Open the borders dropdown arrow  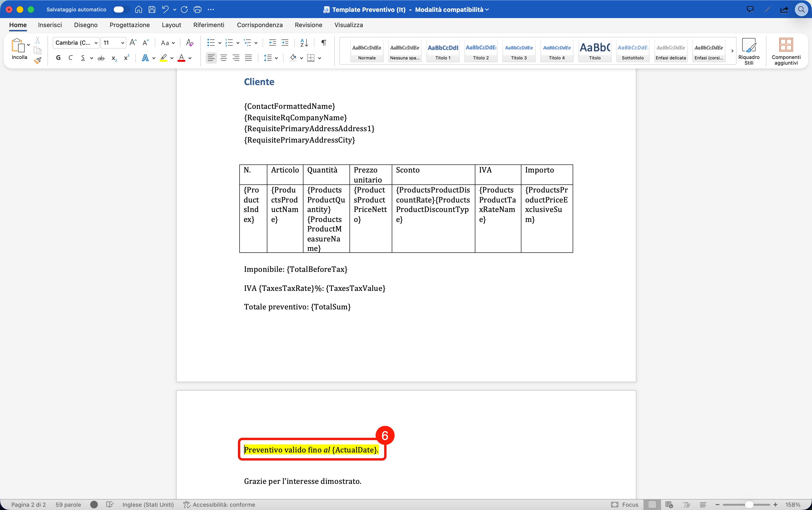[x=319, y=58]
